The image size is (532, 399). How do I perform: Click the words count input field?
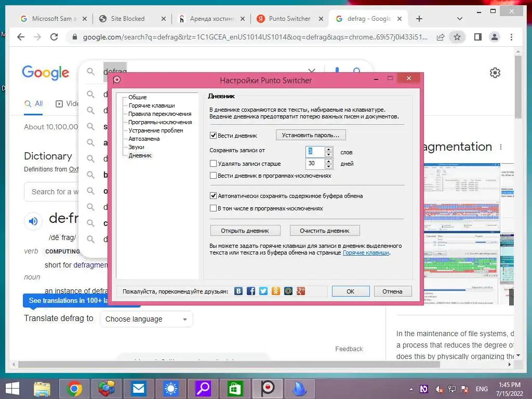[315, 152]
